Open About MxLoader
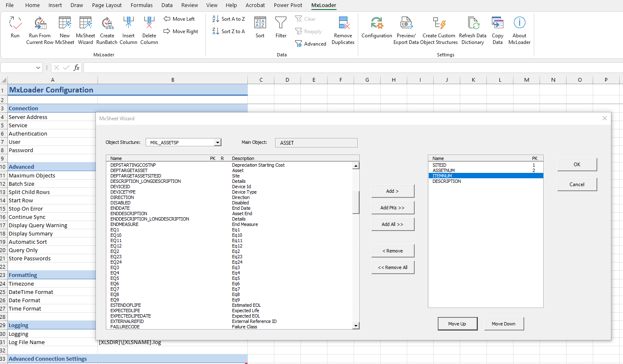This screenshot has height=364, width=623. click(520, 23)
